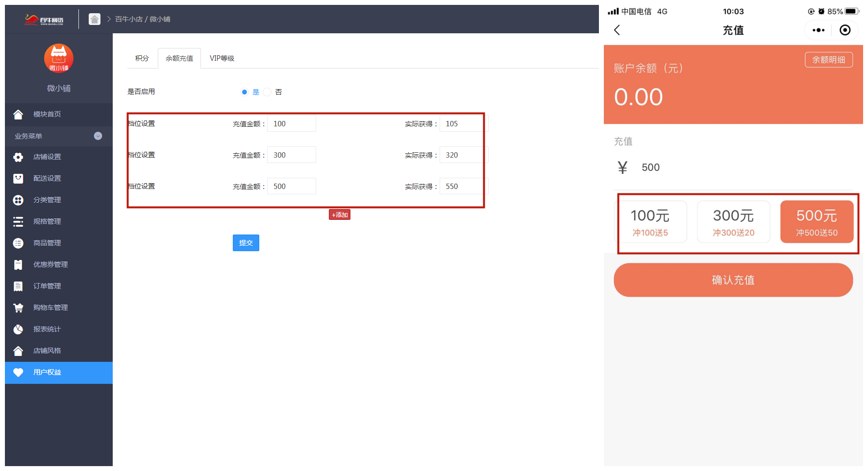Click the 店铺设置 gear icon
This screenshot has height=471, width=868.
(x=18, y=157)
